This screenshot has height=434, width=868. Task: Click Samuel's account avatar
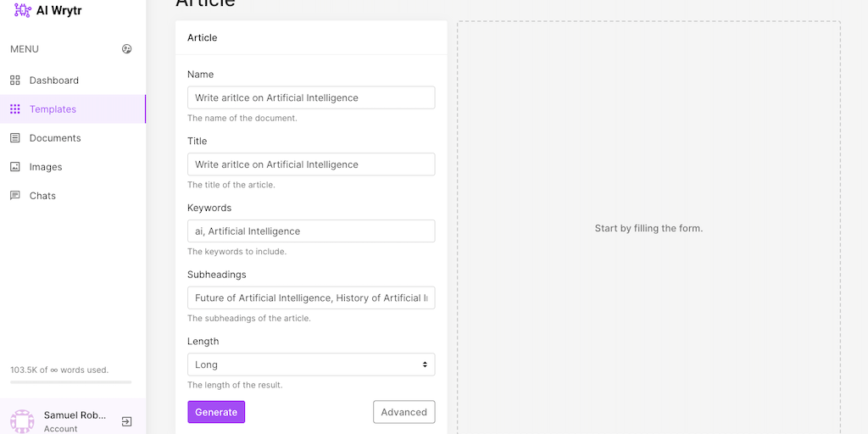pos(22,421)
